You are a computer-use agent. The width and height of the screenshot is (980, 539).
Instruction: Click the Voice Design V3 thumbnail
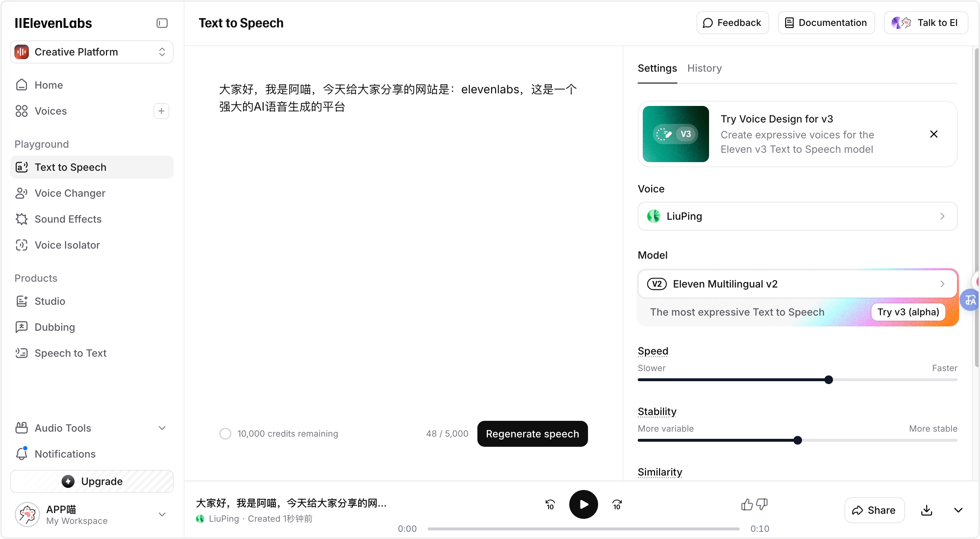click(676, 134)
